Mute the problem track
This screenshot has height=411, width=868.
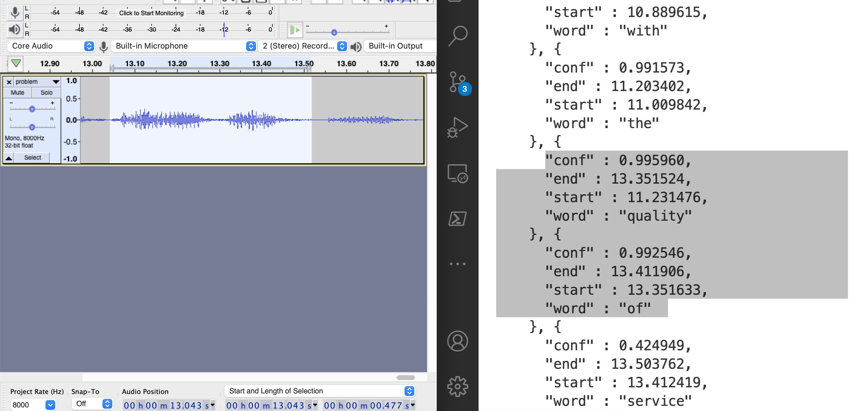[17, 92]
